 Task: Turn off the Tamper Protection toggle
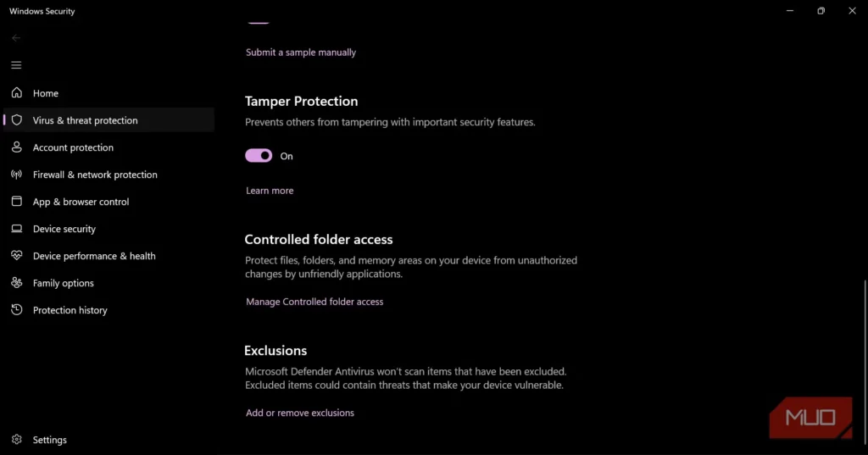(x=259, y=156)
